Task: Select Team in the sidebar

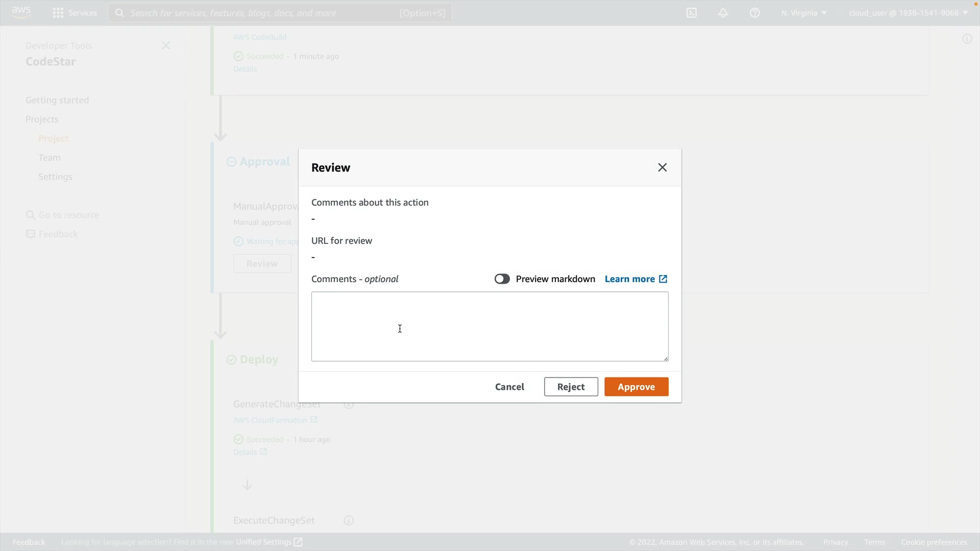Action: click(50, 158)
